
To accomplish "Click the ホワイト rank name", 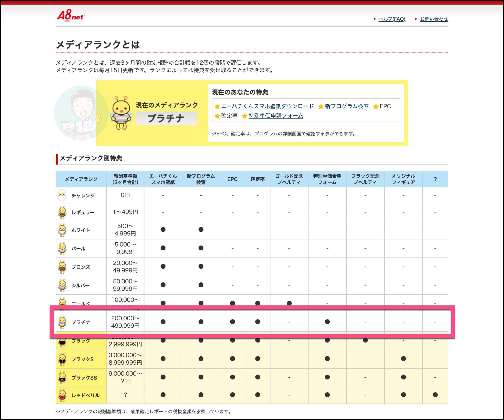I will [x=81, y=230].
